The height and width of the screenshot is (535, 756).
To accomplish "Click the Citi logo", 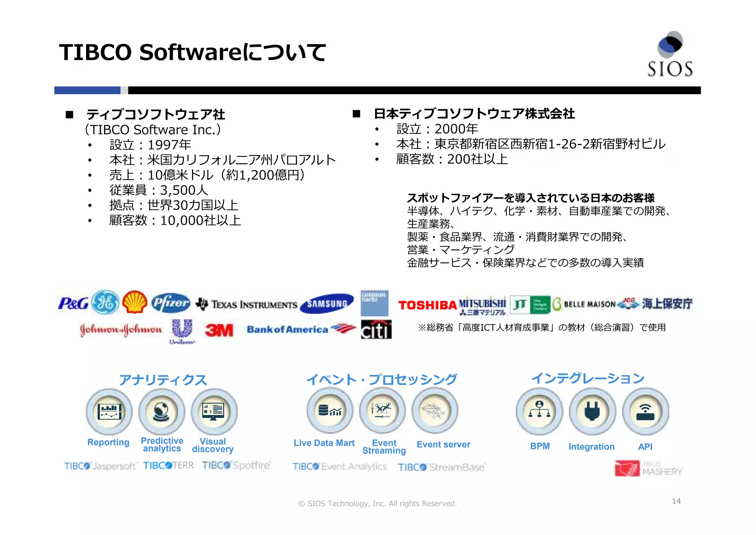I will tap(376, 330).
